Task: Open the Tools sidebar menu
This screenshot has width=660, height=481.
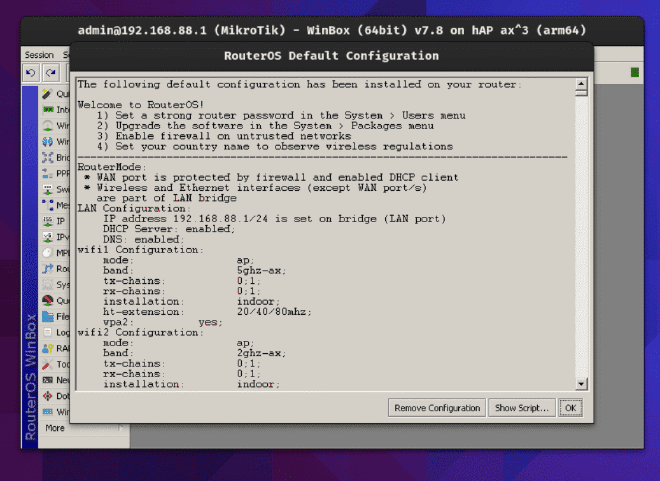Action: click(x=55, y=364)
